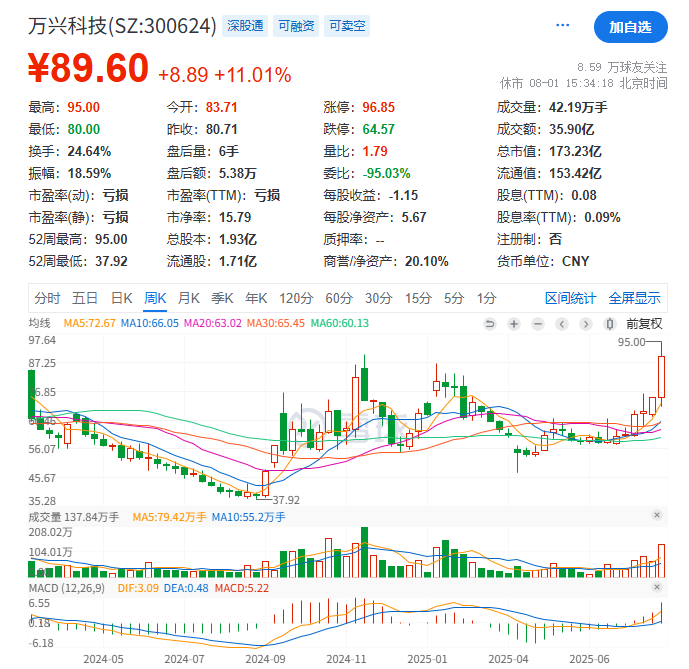The image size is (689, 669).
Task: Click the 8.59 万球友关注 text
Action: pos(622,67)
